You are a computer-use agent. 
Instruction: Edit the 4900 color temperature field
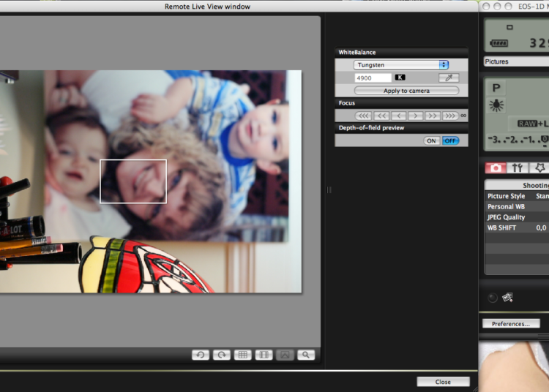373,78
